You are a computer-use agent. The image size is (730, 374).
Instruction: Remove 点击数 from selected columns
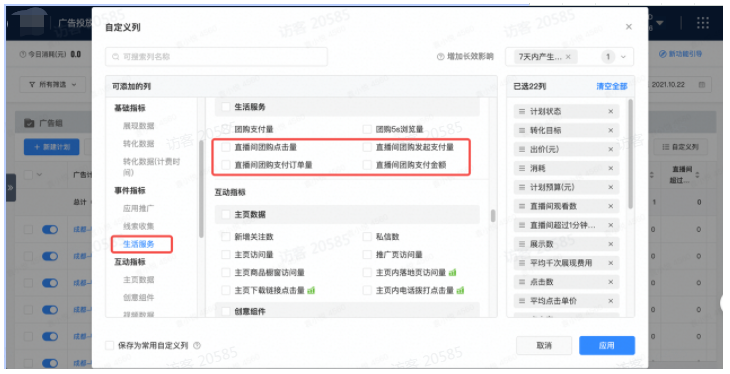click(x=610, y=282)
